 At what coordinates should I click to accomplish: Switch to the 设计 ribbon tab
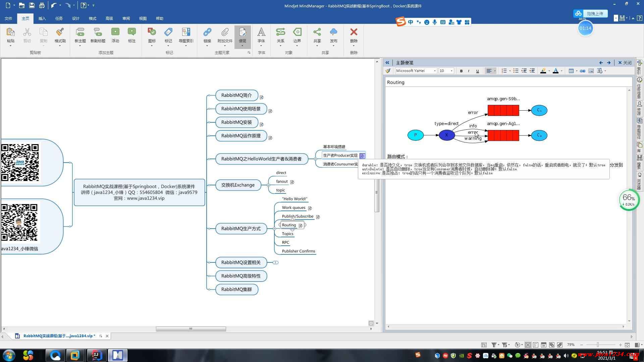(x=75, y=18)
